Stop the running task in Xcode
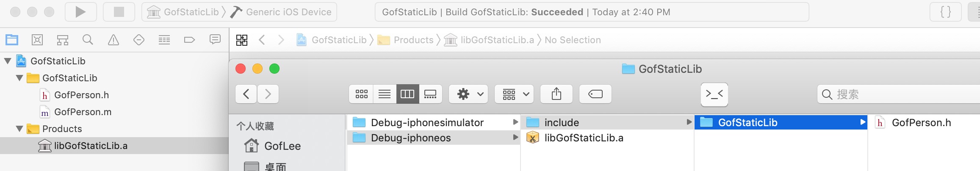The height and width of the screenshot is (171, 980). (x=119, y=12)
